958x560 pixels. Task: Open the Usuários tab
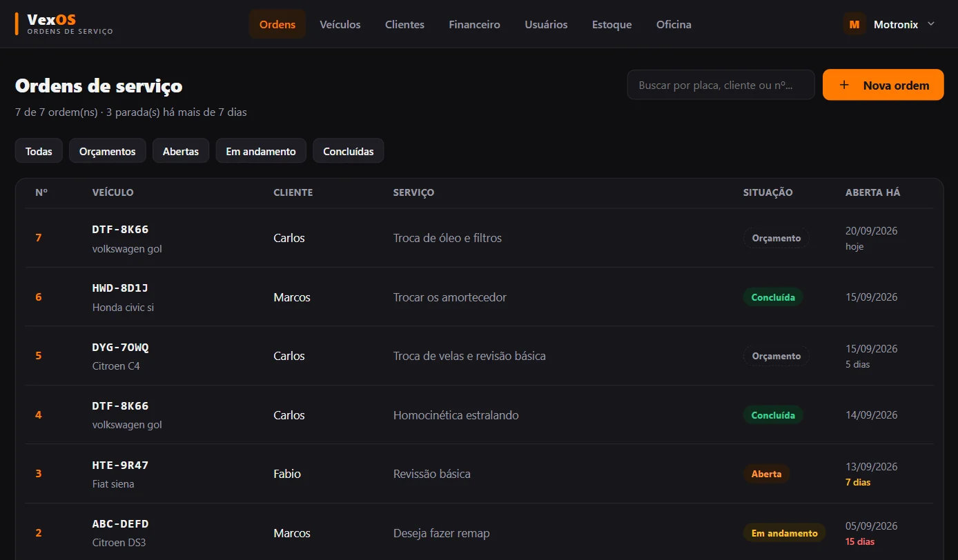pos(546,24)
